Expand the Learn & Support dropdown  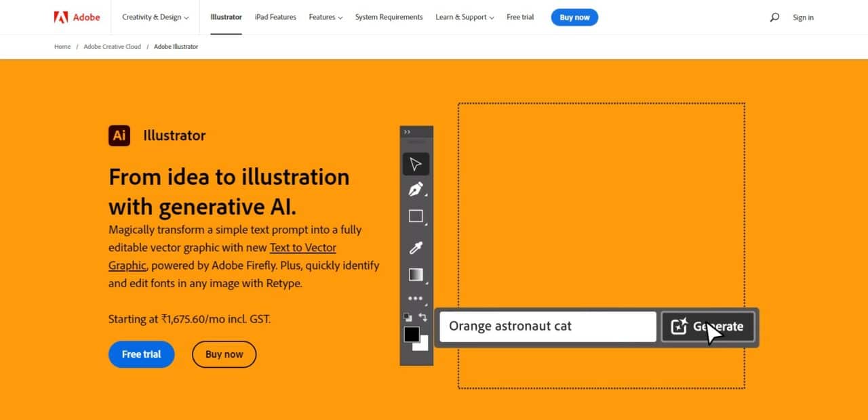point(465,17)
